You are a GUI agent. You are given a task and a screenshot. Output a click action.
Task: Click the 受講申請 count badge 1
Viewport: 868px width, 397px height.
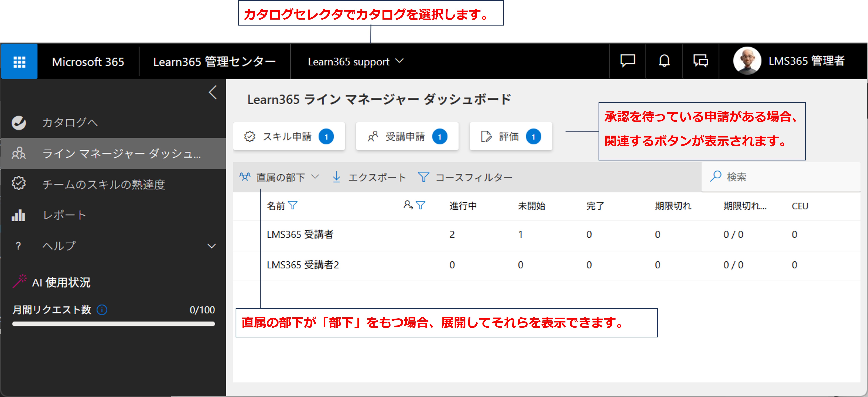pyautogui.click(x=440, y=136)
